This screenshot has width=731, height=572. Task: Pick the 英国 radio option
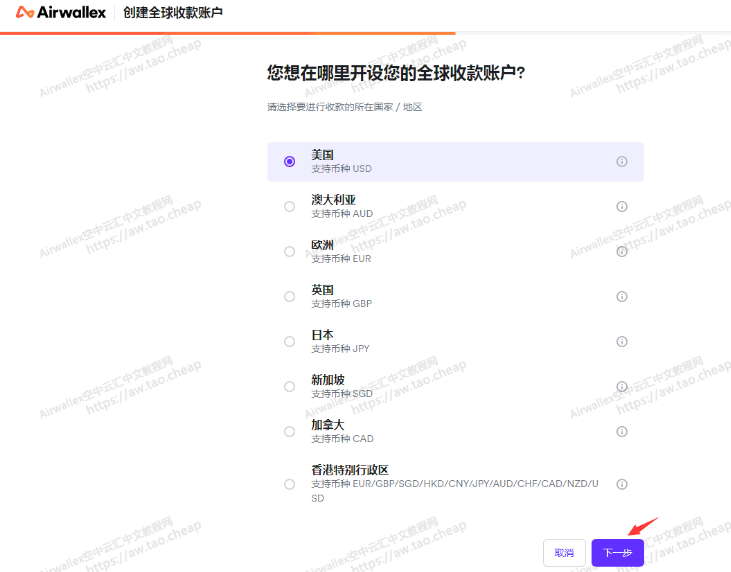point(290,297)
